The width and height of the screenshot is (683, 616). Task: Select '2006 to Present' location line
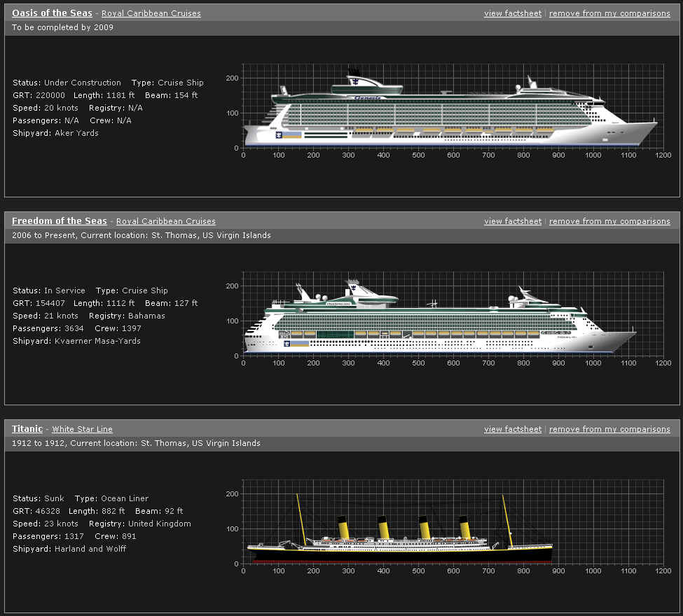click(x=141, y=235)
